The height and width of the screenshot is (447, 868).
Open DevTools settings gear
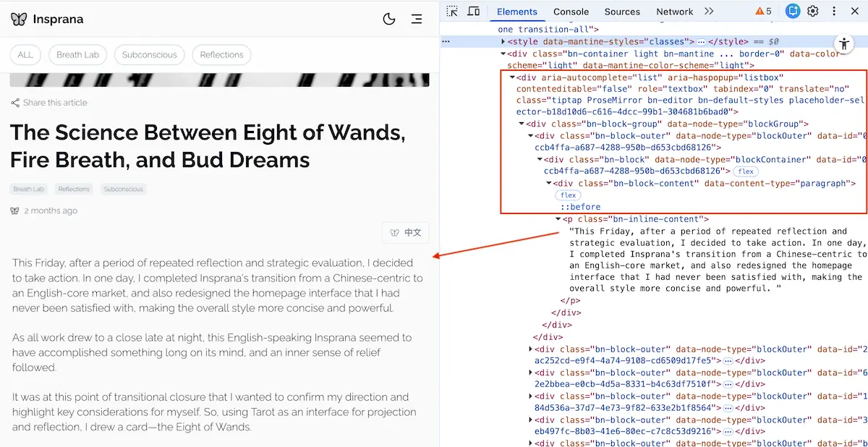coord(813,11)
